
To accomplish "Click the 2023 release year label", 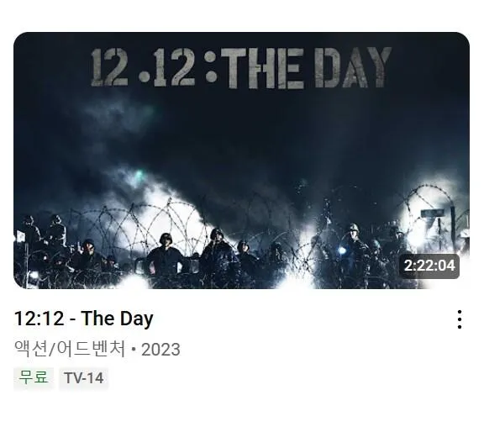I will coord(160,350).
